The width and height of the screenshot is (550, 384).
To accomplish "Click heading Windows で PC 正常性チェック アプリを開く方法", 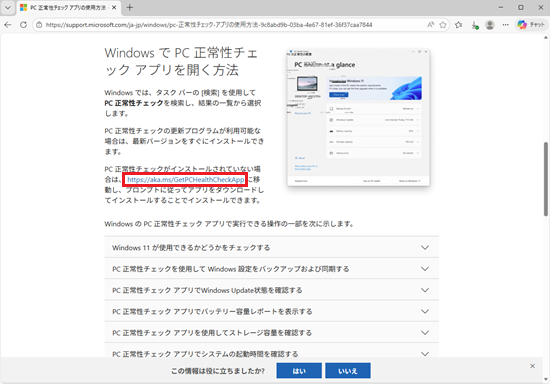I will pyautogui.click(x=181, y=61).
